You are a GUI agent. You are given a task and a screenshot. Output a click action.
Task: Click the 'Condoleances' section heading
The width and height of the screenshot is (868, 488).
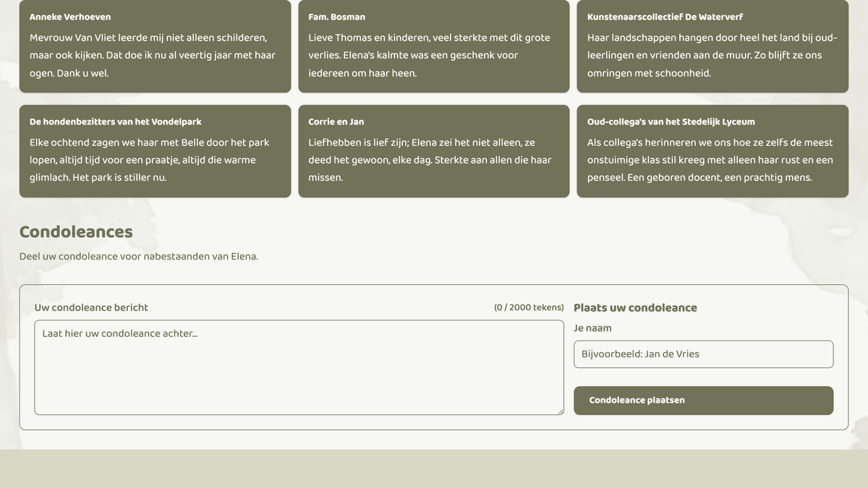pyautogui.click(x=76, y=231)
